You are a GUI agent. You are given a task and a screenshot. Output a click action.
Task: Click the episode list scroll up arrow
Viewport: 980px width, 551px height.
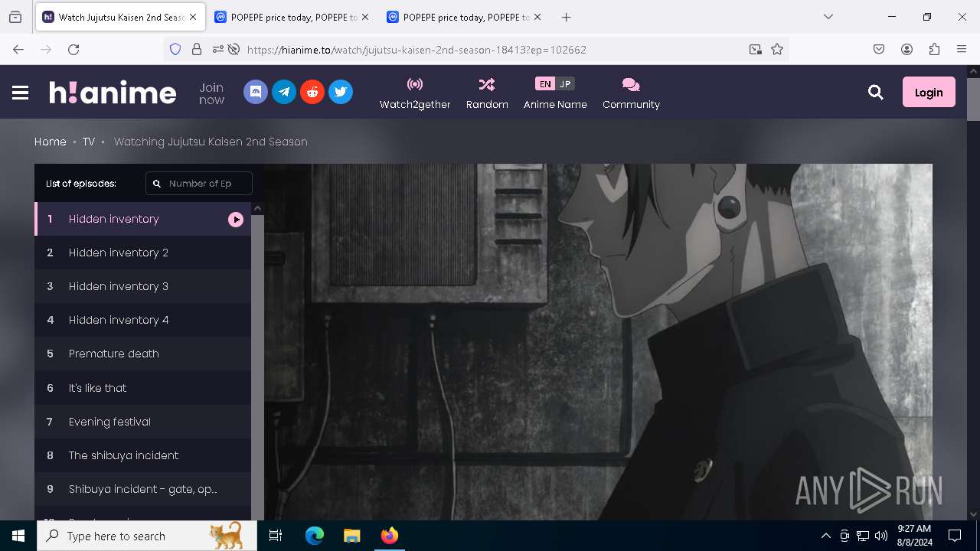click(257, 208)
